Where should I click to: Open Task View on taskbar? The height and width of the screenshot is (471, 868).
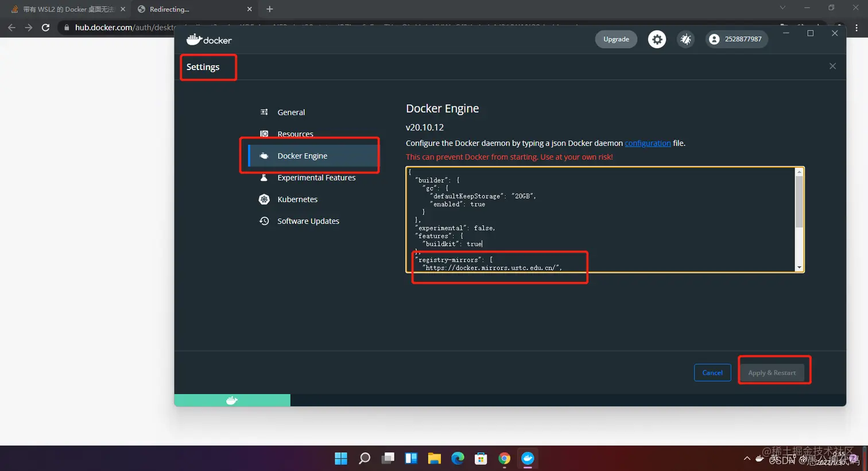pyautogui.click(x=388, y=458)
